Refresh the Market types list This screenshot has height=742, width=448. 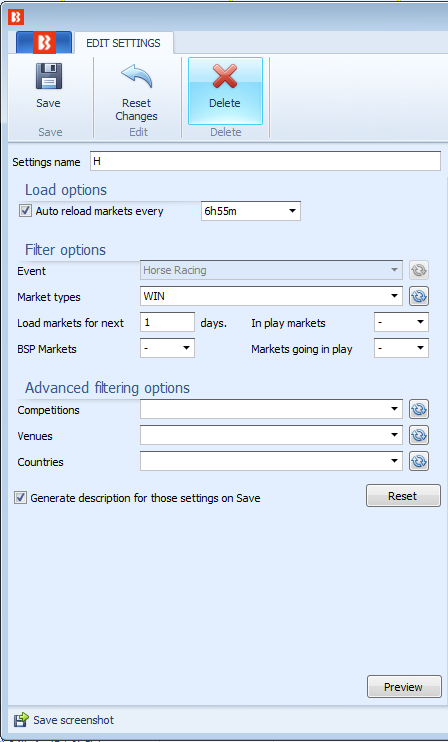(419, 297)
